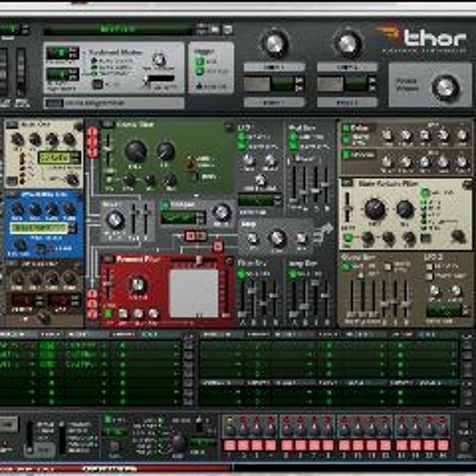This screenshot has width=476, height=476.
Task: Save patch with the disk icon
Action: pos(228,30)
